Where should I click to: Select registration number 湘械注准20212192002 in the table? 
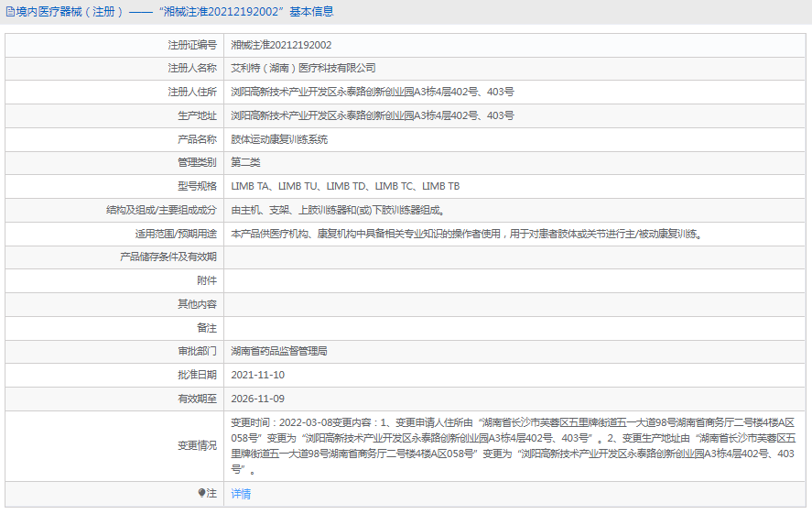click(x=281, y=45)
